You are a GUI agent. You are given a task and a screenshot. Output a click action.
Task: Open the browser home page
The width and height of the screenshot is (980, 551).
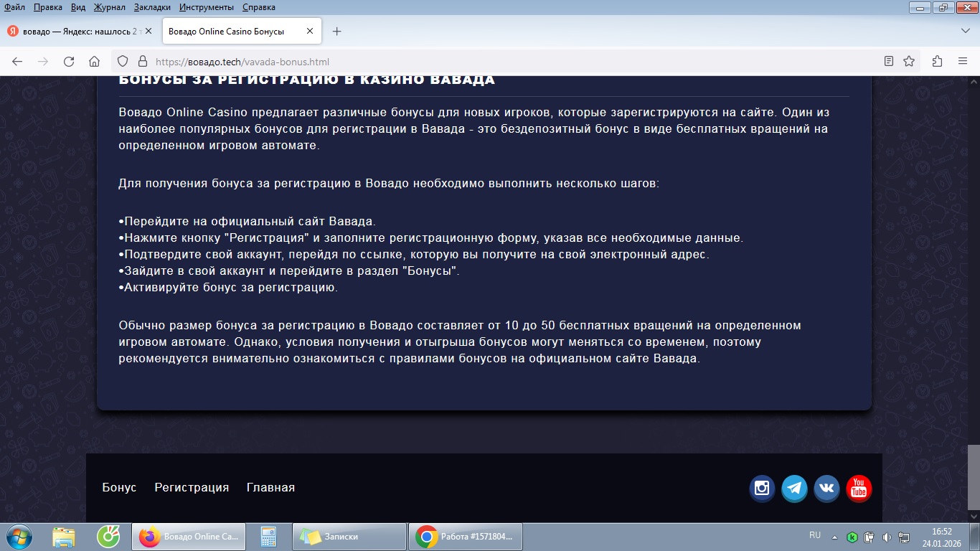94,62
